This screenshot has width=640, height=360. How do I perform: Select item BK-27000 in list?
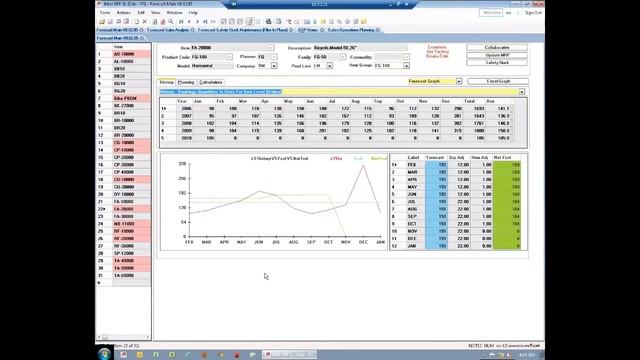coord(131,106)
